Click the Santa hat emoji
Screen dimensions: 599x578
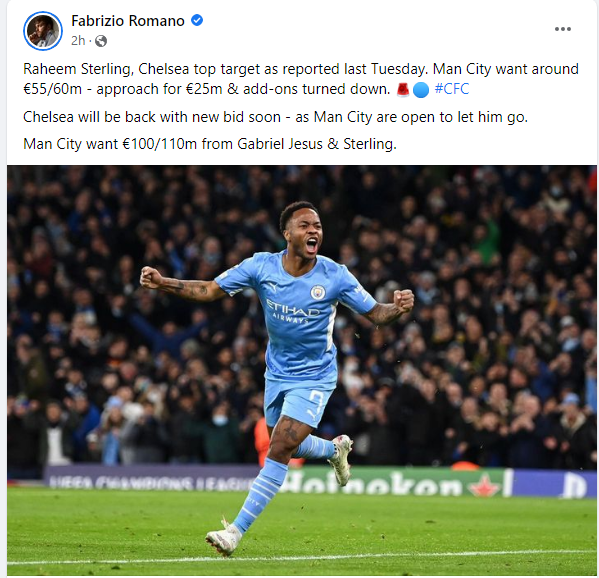pos(403,90)
